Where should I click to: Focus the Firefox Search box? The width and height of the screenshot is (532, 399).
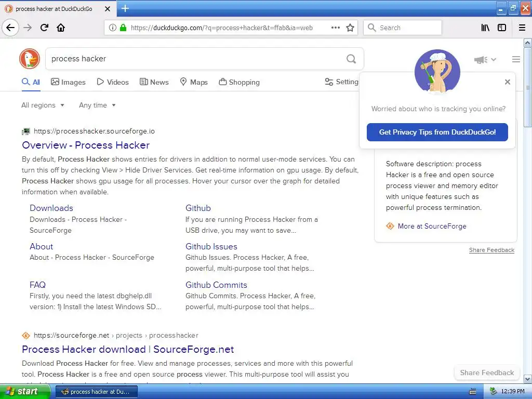(403, 28)
